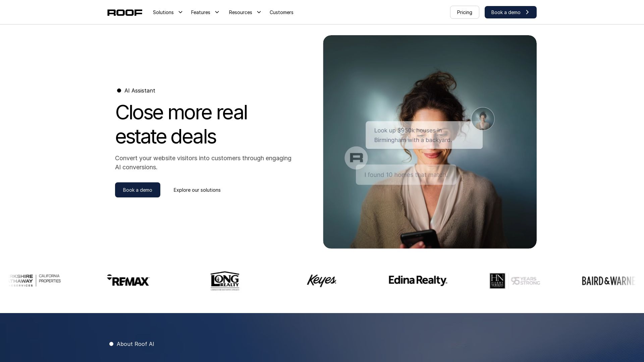The width and height of the screenshot is (644, 362).
Task: Click the Baird & Warner logo
Action: tap(608, 281)
